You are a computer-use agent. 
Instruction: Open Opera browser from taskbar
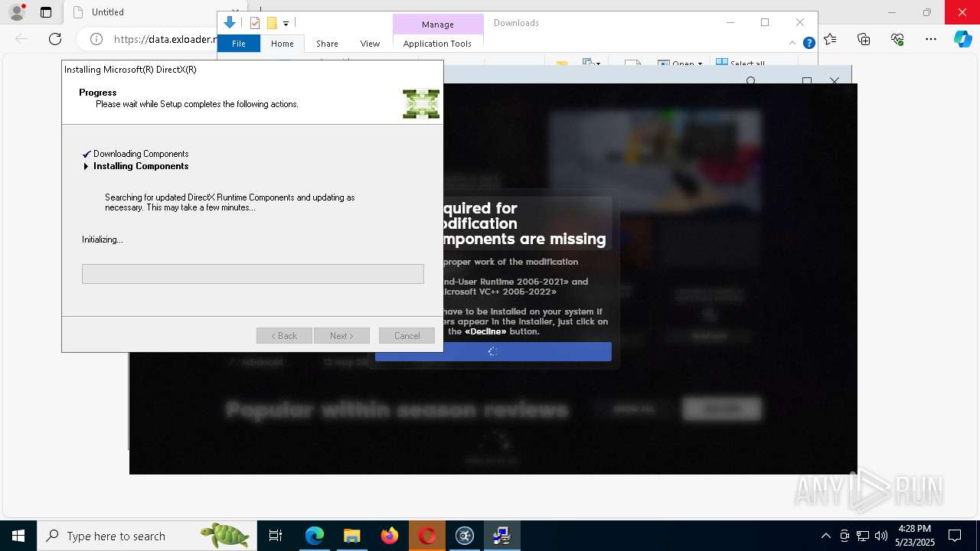pos(427,536)
